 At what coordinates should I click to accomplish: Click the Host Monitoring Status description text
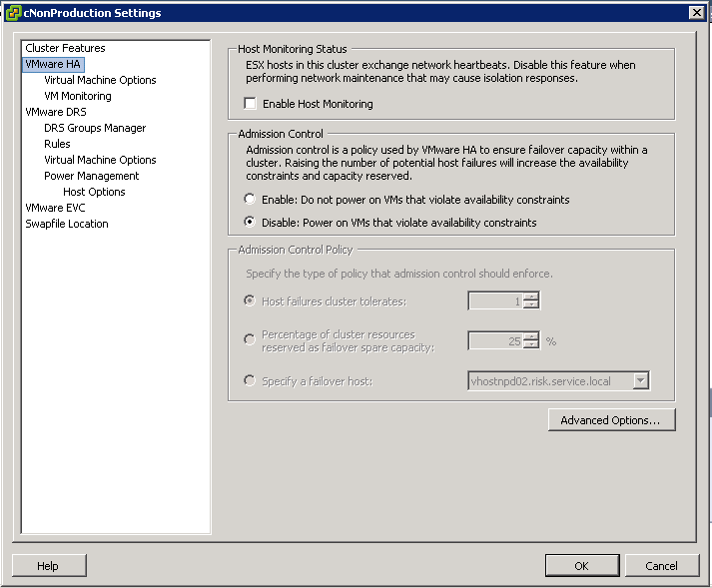click(x=440, y=72)
